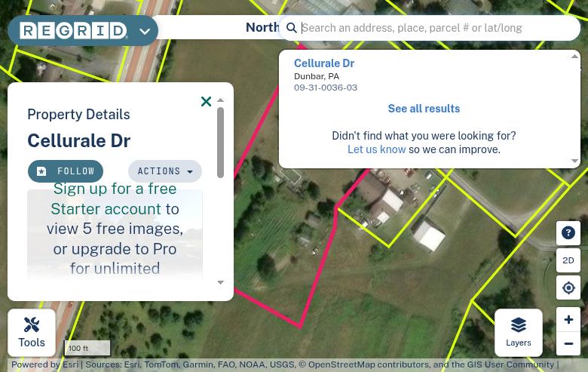Viewport: 588px width, 372px height.
Task: Click the Property Details panel scrollbar thumb
Action: (220, 143)
